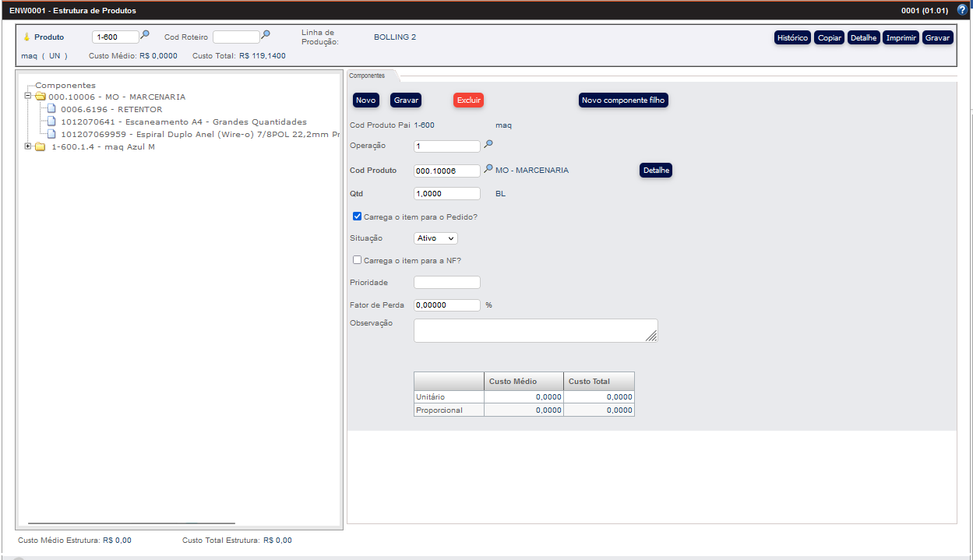Screen dimensions: 973x560
Task: Click the Escaneamento A4 document icon
Action: (x=52, y=122)
